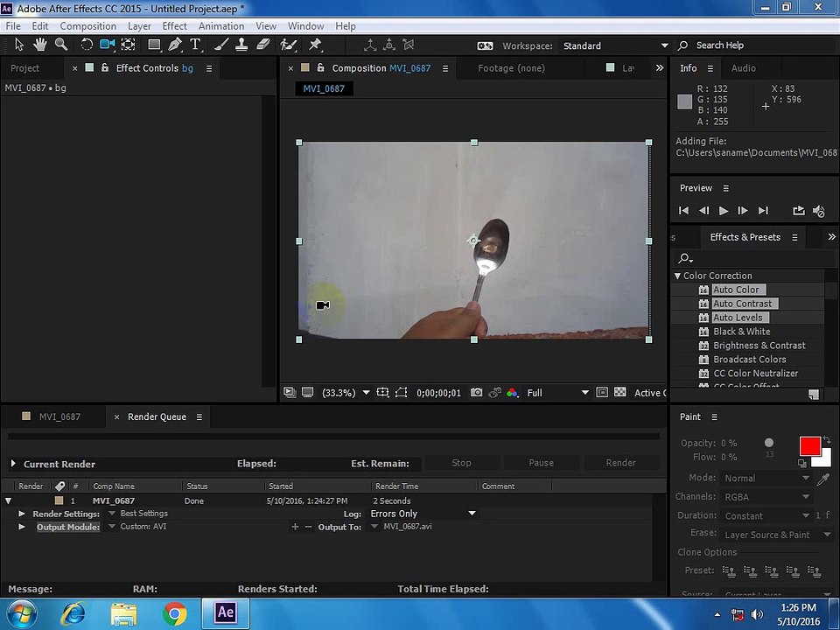The width and height of the screenshot is (840, 630).
Task: Collapse the Color Correction category
Action: [x=677, y=276]
